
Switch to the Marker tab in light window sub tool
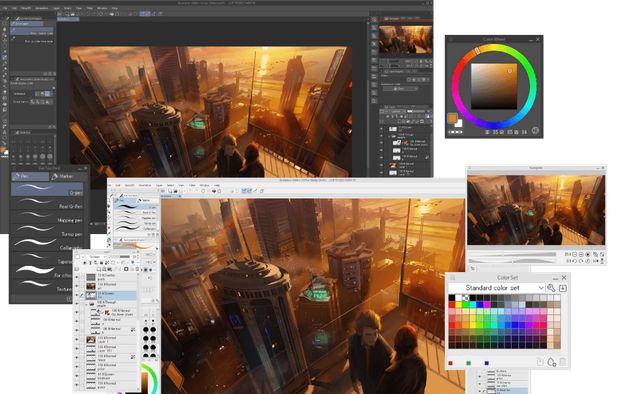(146, 201)
